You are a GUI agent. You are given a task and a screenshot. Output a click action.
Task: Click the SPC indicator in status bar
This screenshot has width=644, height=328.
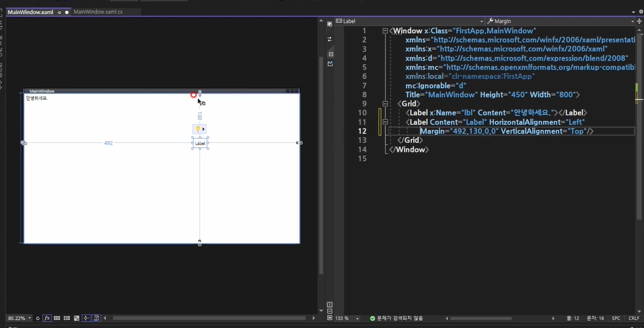click(x=616, y=318)
